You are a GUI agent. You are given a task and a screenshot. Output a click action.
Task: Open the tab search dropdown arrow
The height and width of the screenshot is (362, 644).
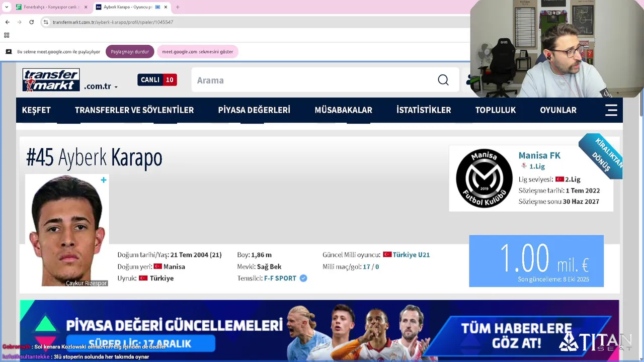tap(7, 7)
